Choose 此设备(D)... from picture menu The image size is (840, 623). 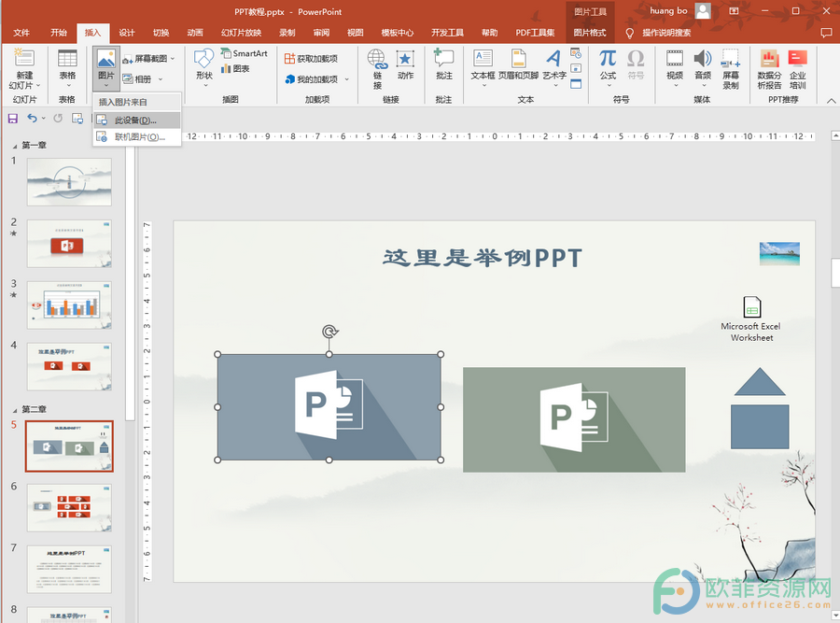(x=136, y=120)
